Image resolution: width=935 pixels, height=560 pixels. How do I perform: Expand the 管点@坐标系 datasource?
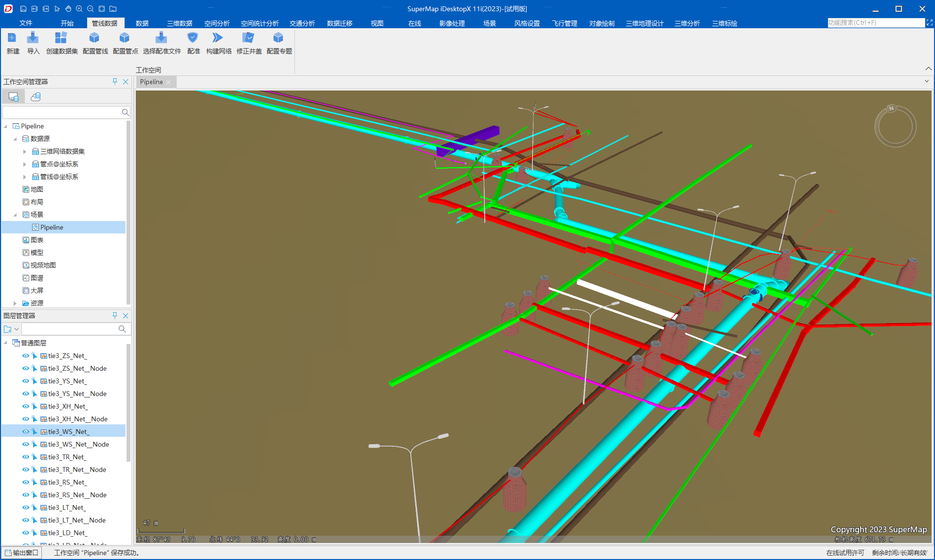[x=25, y=164]
